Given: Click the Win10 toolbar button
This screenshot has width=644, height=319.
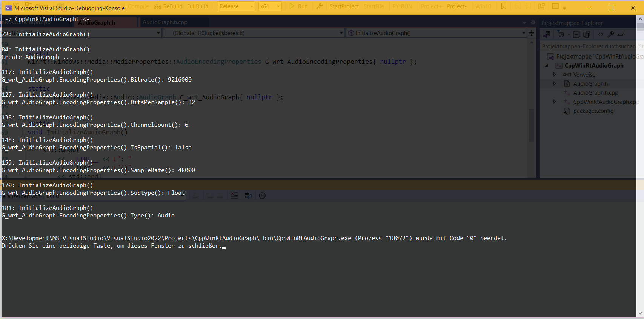Looking at the screenshot, I should pos(483,6).
